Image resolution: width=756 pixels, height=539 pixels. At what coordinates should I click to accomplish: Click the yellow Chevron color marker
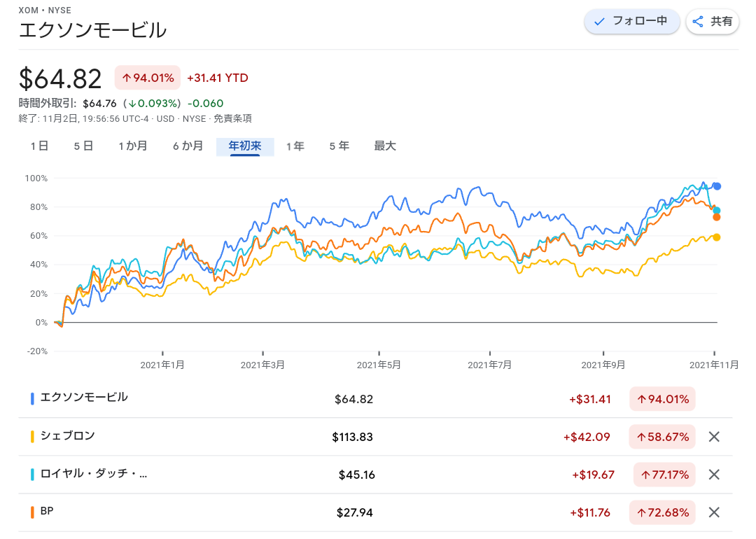tap(33, 437)
